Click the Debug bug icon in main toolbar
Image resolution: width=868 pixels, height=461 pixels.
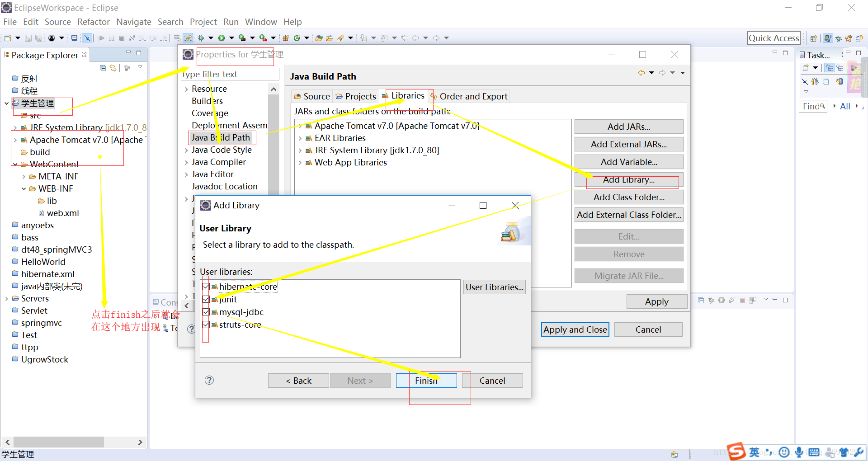pos(201,38)
